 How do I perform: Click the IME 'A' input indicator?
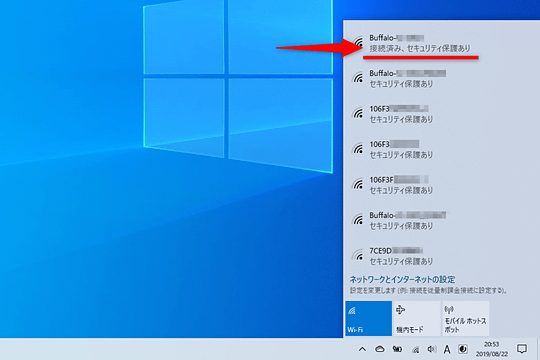click(447, 350)
